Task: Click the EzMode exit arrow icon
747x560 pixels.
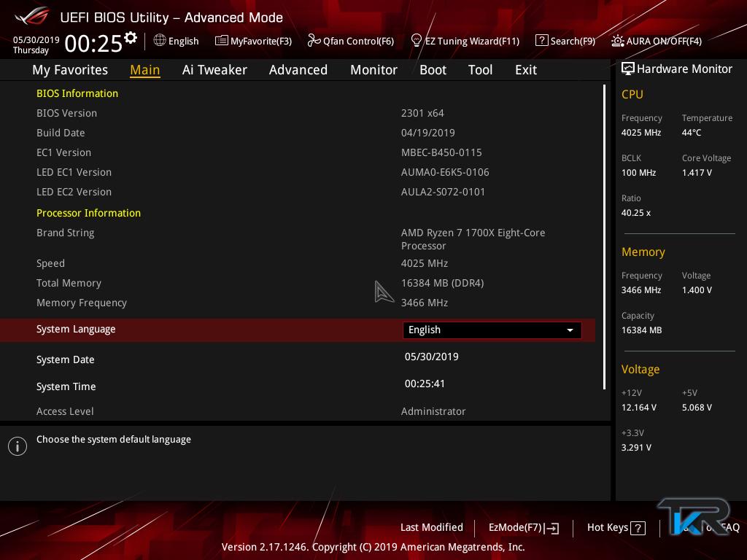Action: click(552, 528)
